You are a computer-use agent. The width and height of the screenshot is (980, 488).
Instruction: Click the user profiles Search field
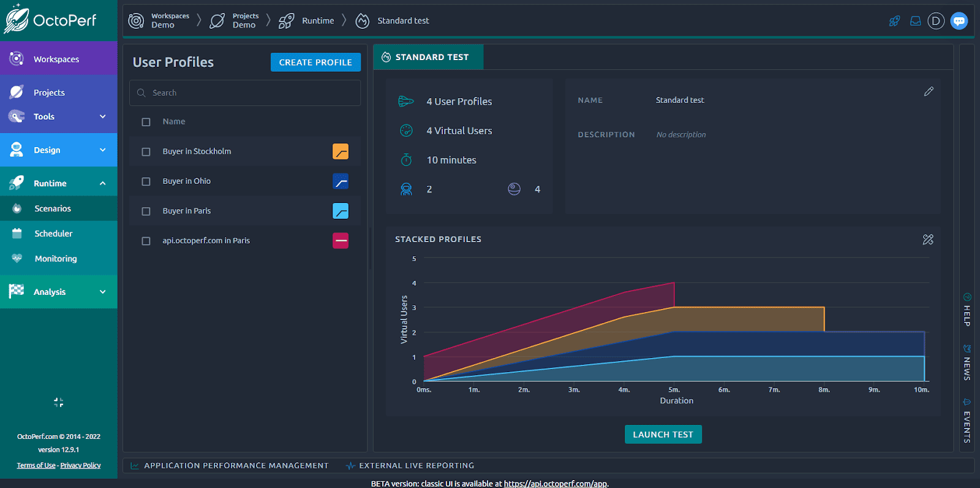(245, 93)
